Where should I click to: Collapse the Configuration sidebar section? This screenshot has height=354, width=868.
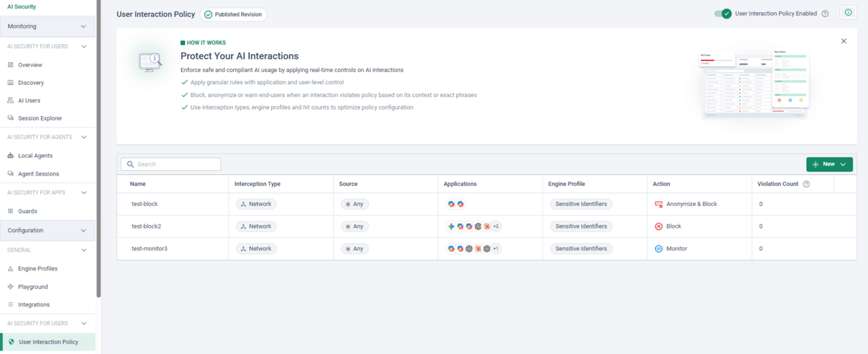pos(83,231)
